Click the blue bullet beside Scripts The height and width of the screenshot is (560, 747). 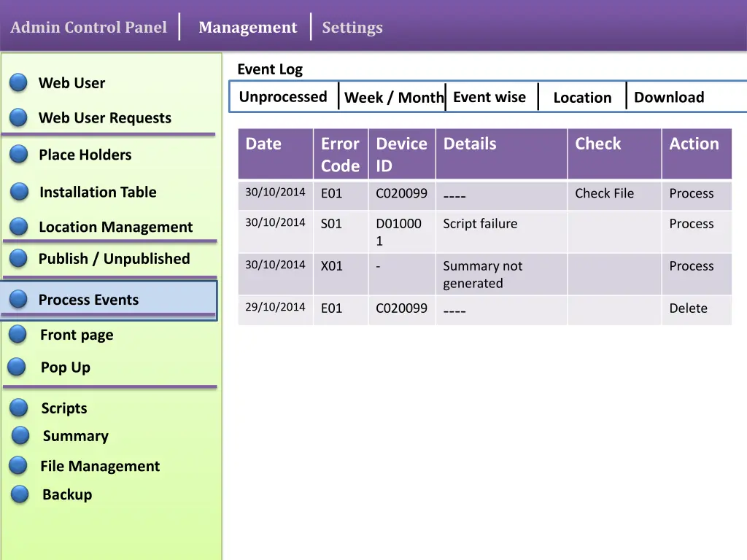[20, 408]
